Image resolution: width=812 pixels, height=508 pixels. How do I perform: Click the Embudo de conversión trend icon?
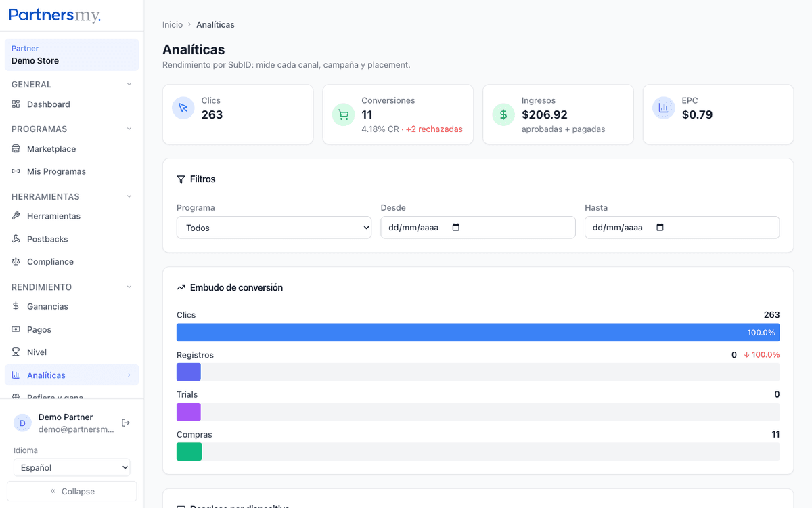(181, 288)
